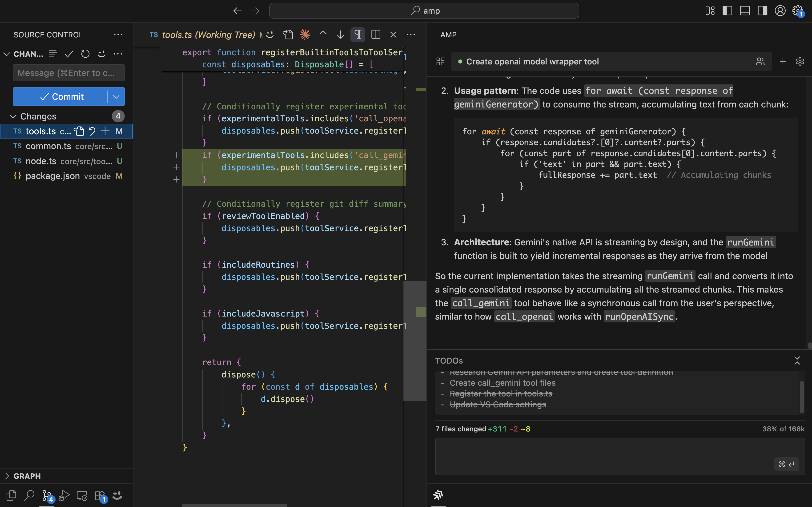
Task: Collapse the Changes file group
Action: click(x=13, y=116)
